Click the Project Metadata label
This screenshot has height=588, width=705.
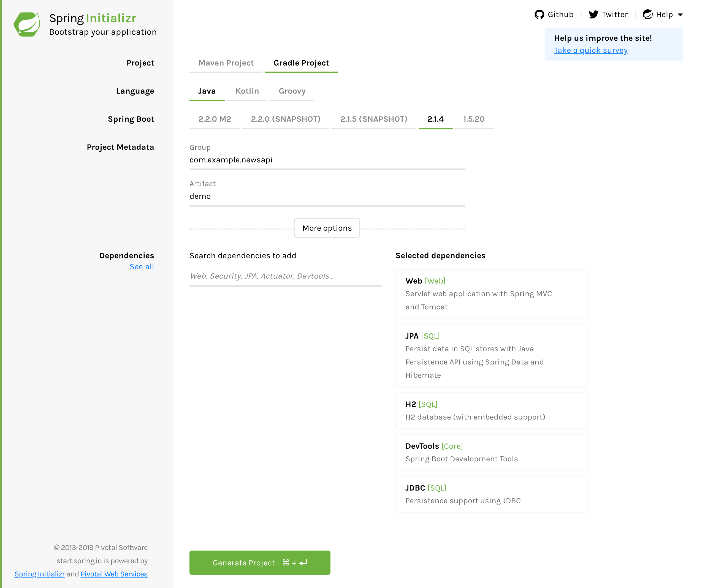pyautogui.click(x=120, y=147)
